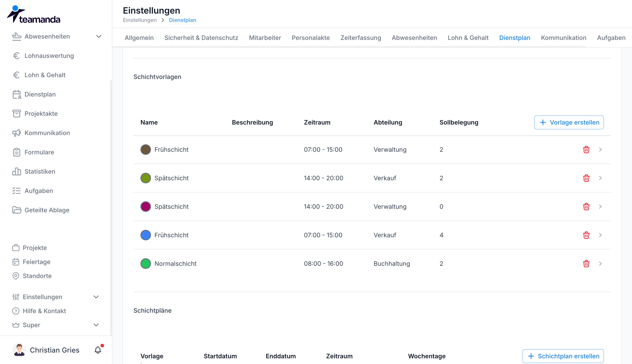Click the brown Frühschicht color circle
632x364 pixels.
tap(146, 150)
